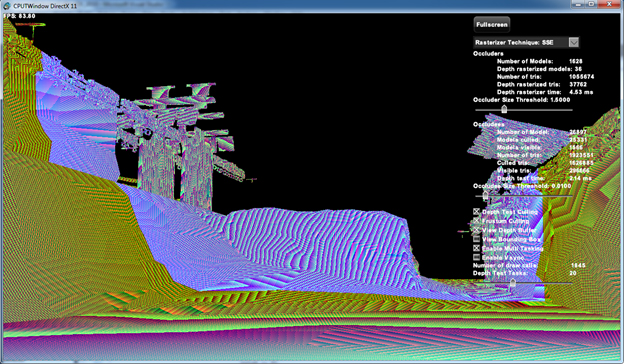The height and width of the screenshot is (364, 624).
Task: Click the CPUTWindow application icon in title bar
Action: 7,6
